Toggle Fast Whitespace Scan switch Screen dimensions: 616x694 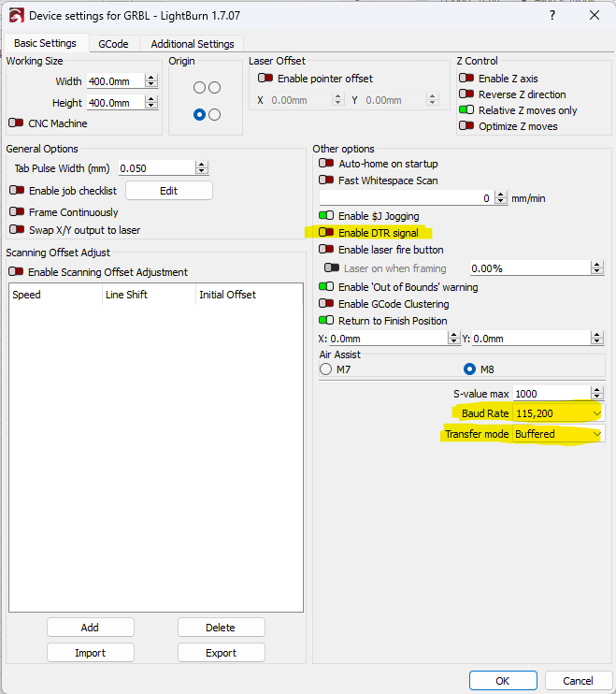[326, 180]
